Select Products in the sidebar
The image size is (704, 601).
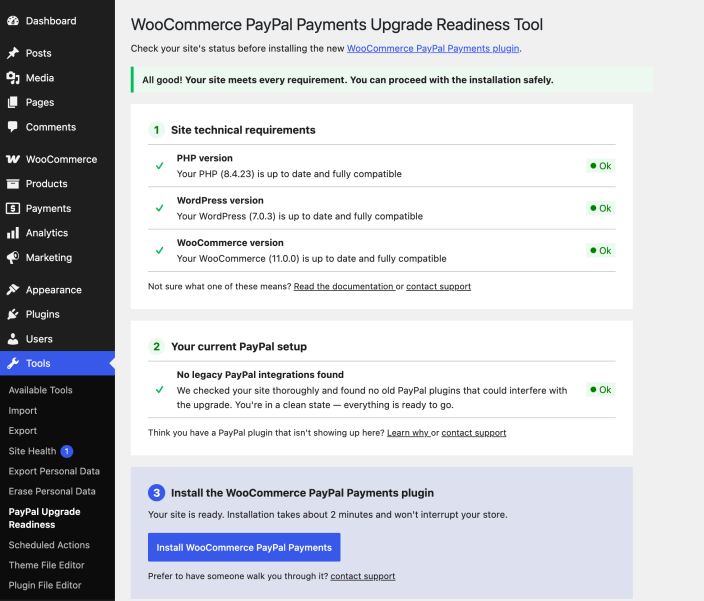[x=57, y=184]
